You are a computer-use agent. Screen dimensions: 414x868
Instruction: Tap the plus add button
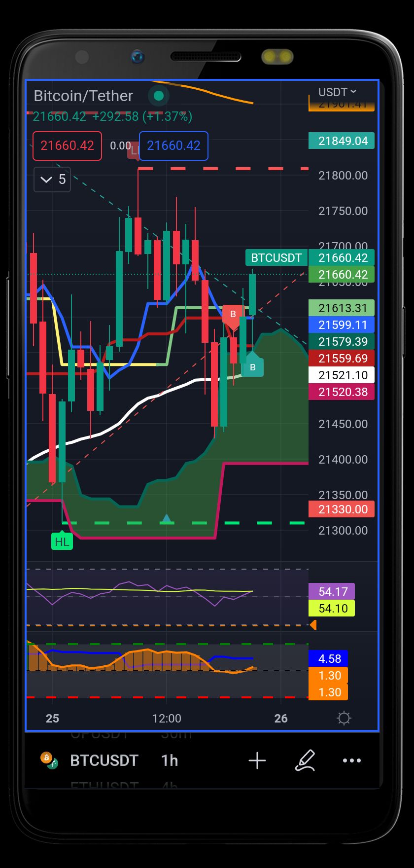click(257, 761)
